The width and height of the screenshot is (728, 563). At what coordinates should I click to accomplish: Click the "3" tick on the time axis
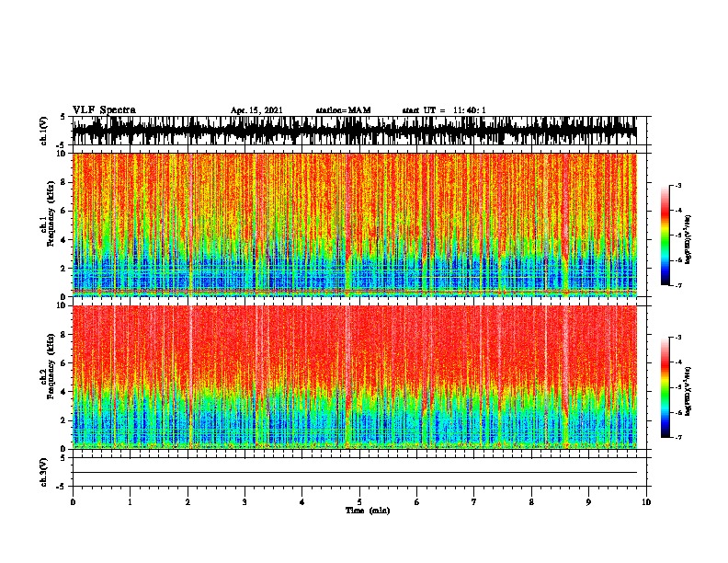[245, 502]
